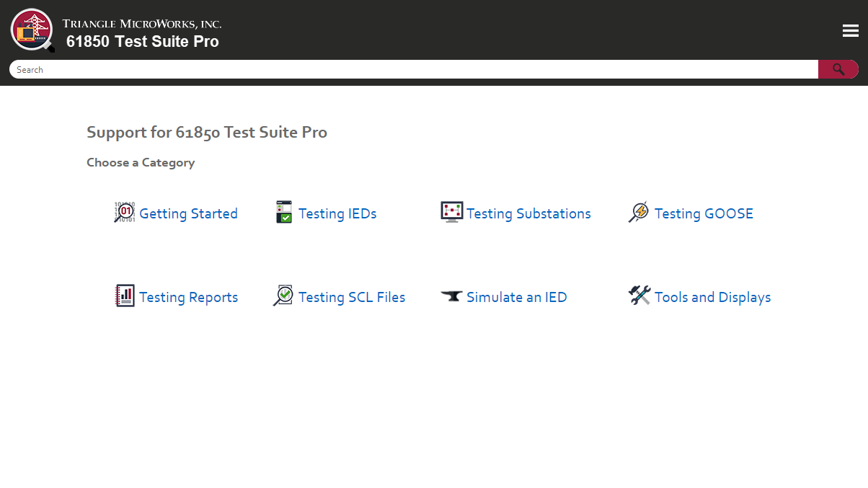
Task: Open the Tools and Displays link
Action: click(x=712, y=298)
